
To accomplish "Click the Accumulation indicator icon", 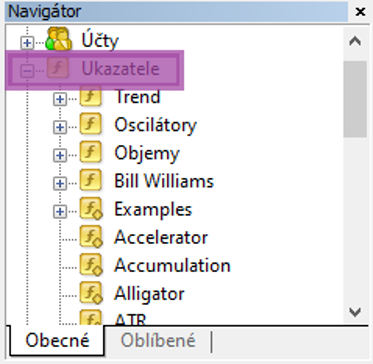I will (x=91, y=265).
